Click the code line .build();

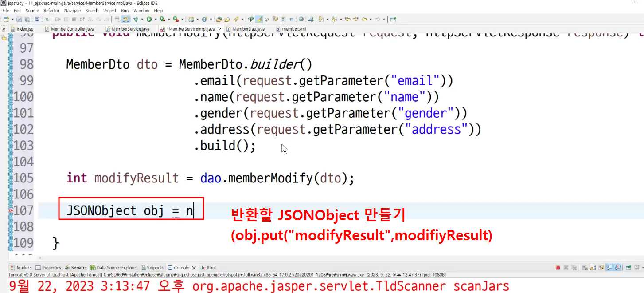[x=225, y=146]
